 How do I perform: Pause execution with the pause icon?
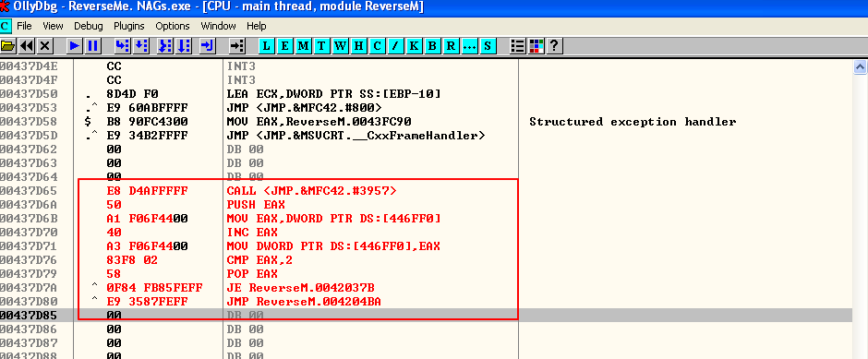[x=93, y=46]
